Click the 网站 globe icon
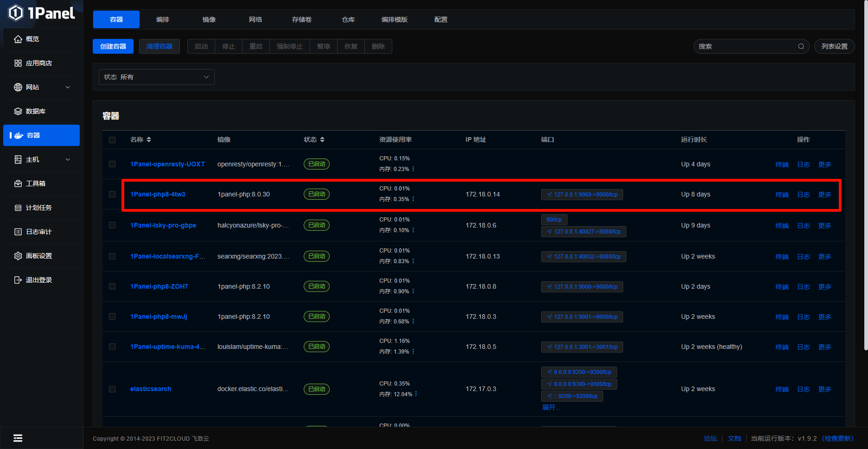 coord(18,87)
